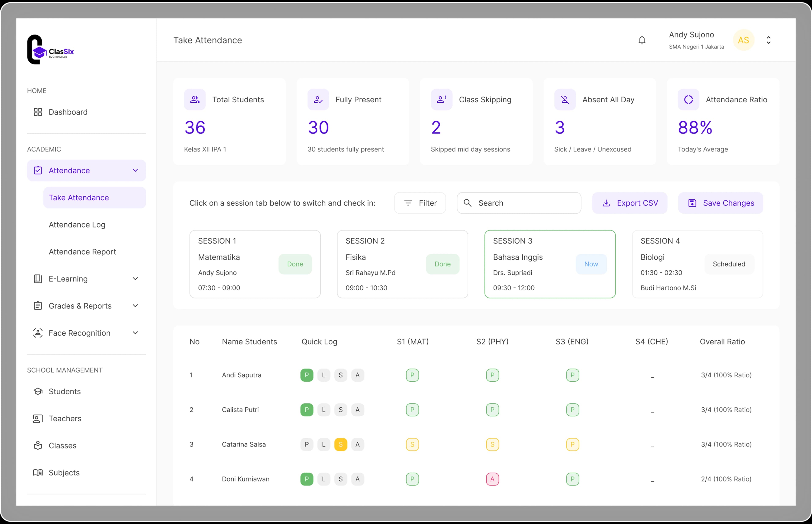
Task: Switch to Session 1 Matematika tab
Action: click(255, 264)
